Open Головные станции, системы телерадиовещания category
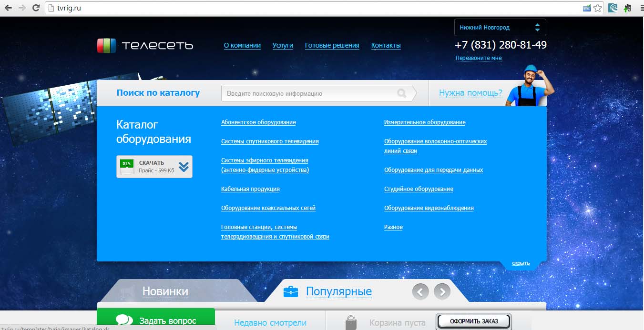Screen dimensions: 644x330 (x=275, y=232)
